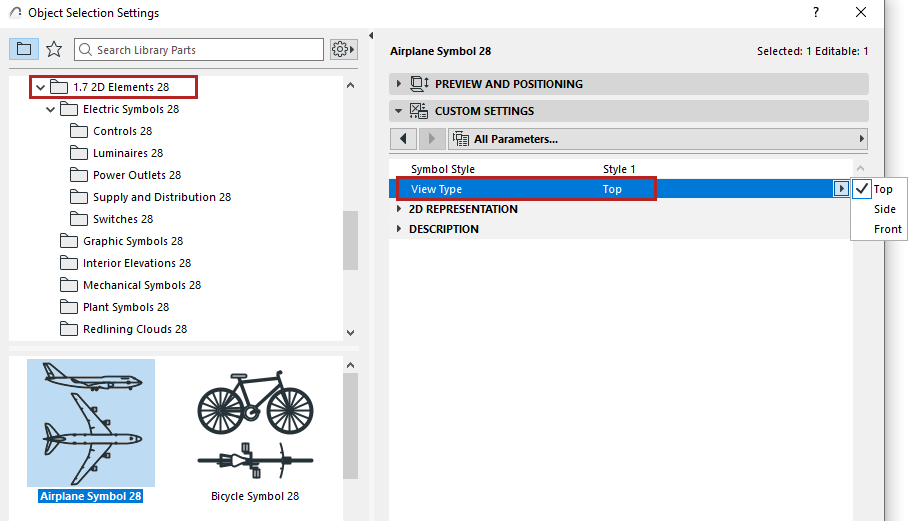Select the Switches 28 folder
913x521 pixels.
coord(123,219)
